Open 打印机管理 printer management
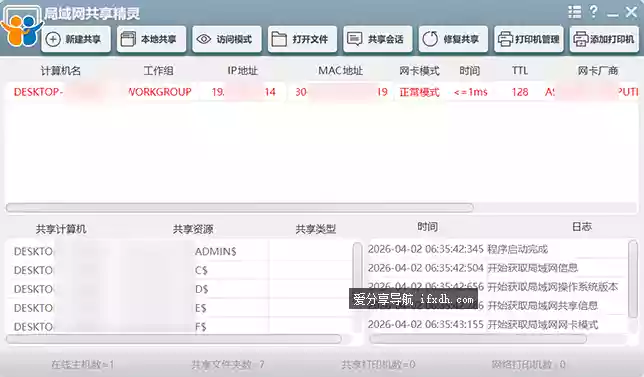 point(529,39)
